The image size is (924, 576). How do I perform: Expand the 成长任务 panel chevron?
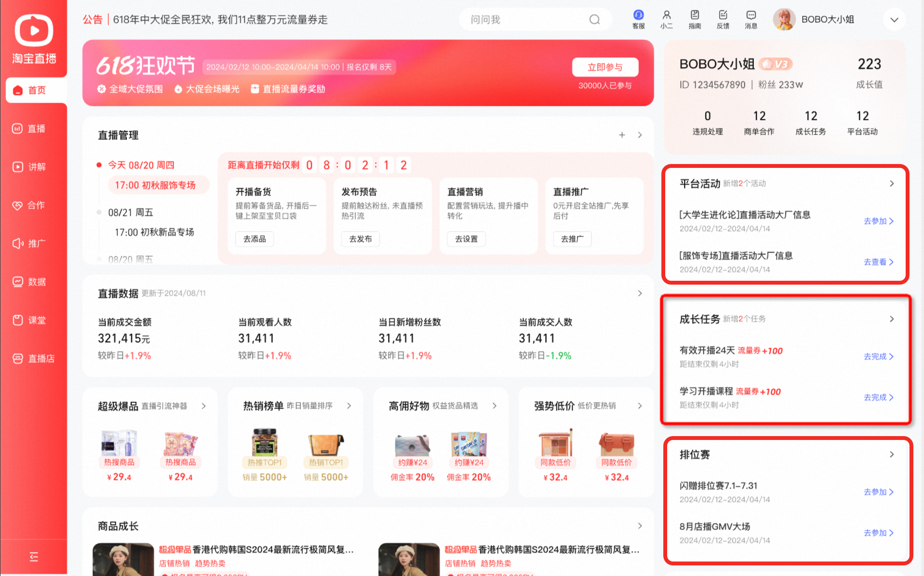892,319
